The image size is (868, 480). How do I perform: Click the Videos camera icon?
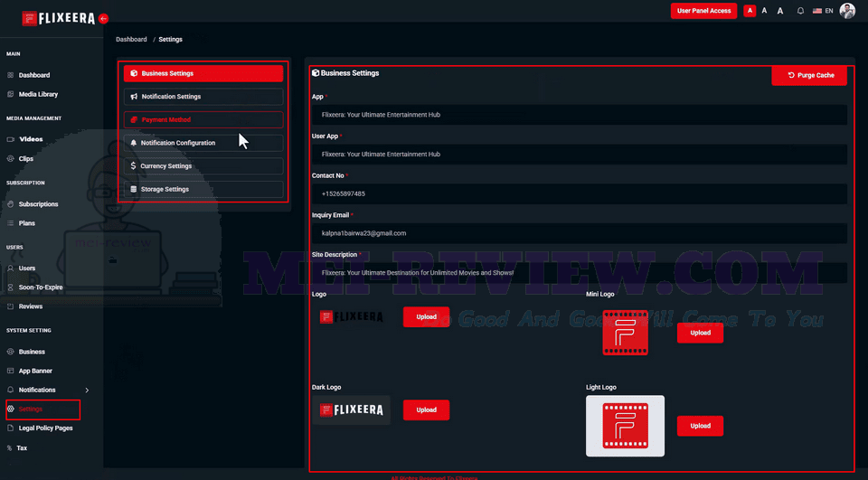pos(11,139)
